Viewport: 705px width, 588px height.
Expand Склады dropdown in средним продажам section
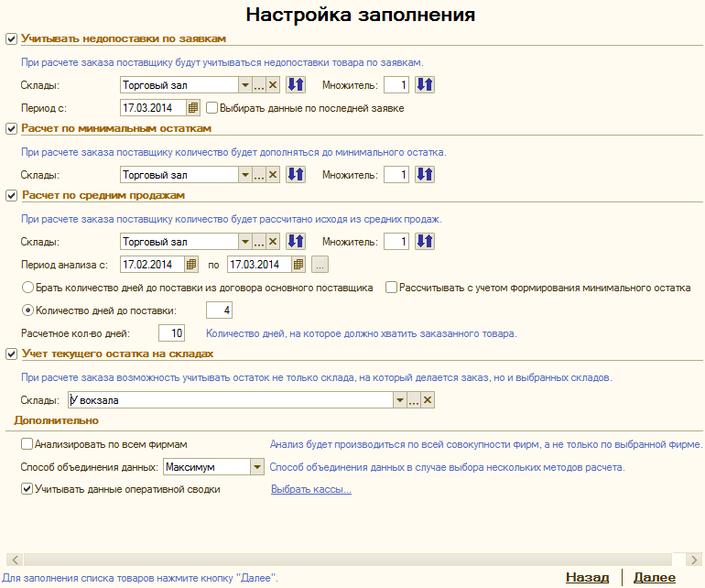click(x=245, y=242)
